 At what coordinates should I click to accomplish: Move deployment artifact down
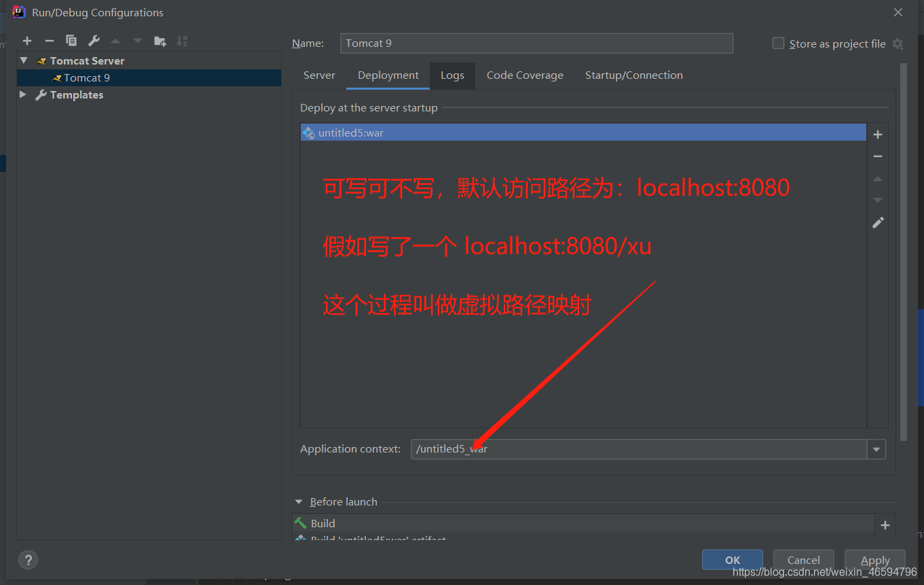tap(878, 200)
